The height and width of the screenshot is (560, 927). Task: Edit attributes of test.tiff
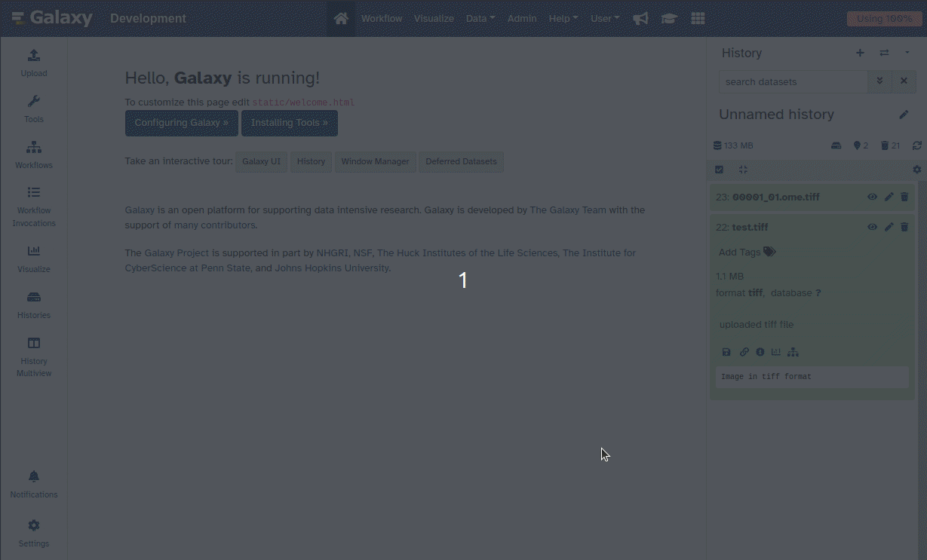pos(889,227)
